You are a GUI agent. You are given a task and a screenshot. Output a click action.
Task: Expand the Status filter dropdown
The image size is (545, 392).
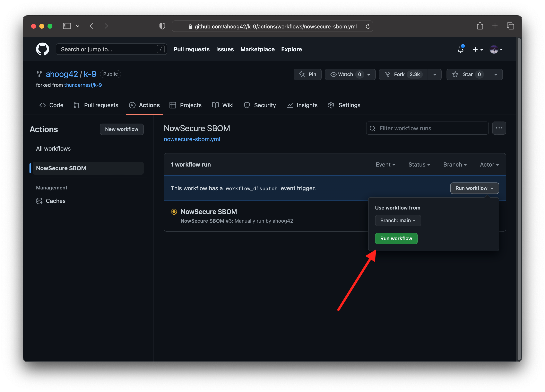pyautogui.click(x=419, y=164)
